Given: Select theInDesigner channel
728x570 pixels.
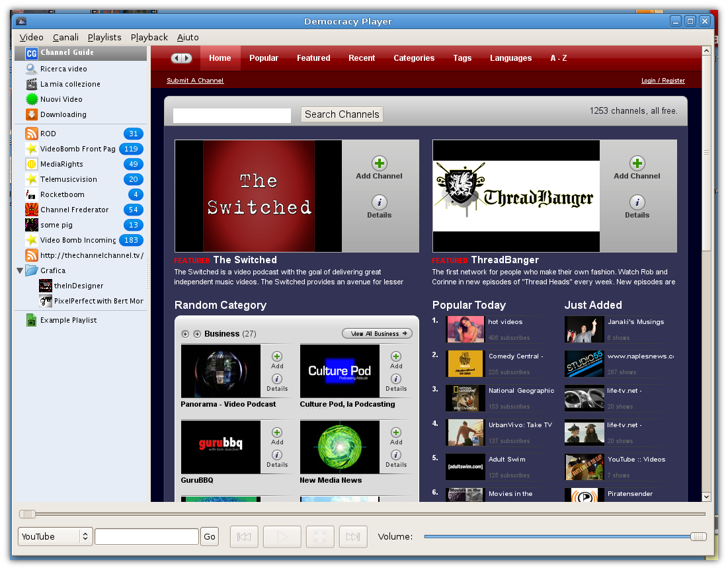Looking at the screenshot, I should point(80,286).
